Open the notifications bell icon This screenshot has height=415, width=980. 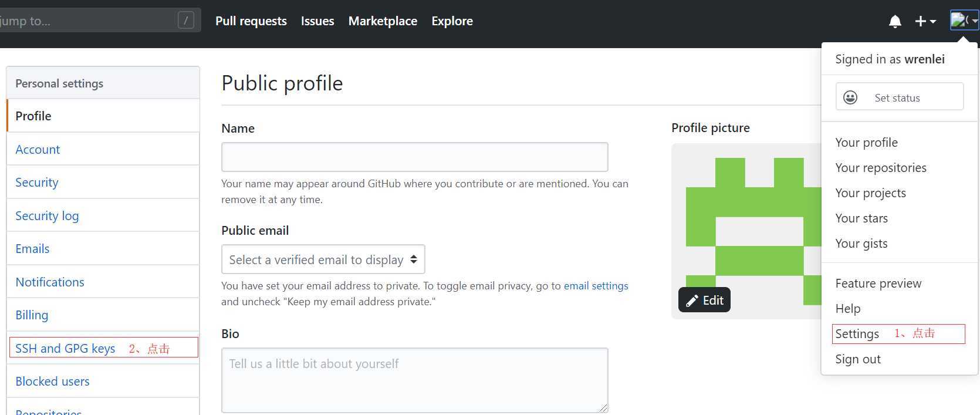pyautogui.click(x=895, y=22)
